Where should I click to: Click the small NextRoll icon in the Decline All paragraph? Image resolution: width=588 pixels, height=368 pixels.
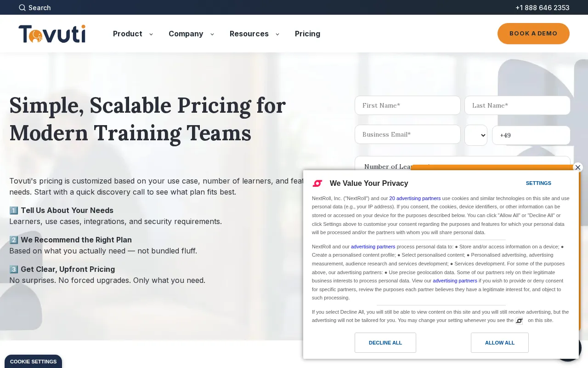pyautogui.click(x=519, y=321)
